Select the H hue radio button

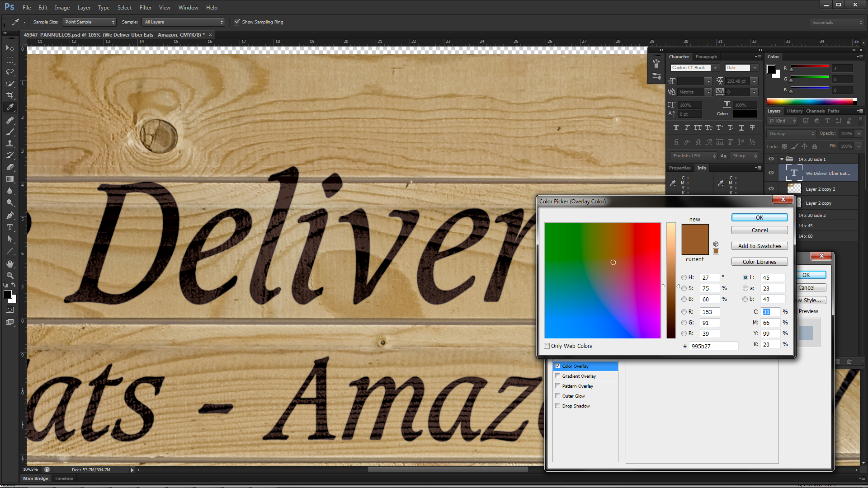tap(684, 277)
